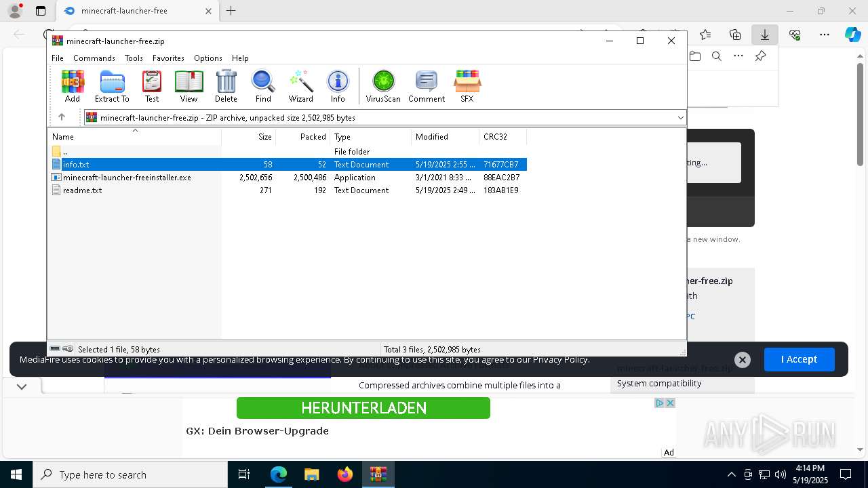Close the ad with its X icon

(670, 403)
